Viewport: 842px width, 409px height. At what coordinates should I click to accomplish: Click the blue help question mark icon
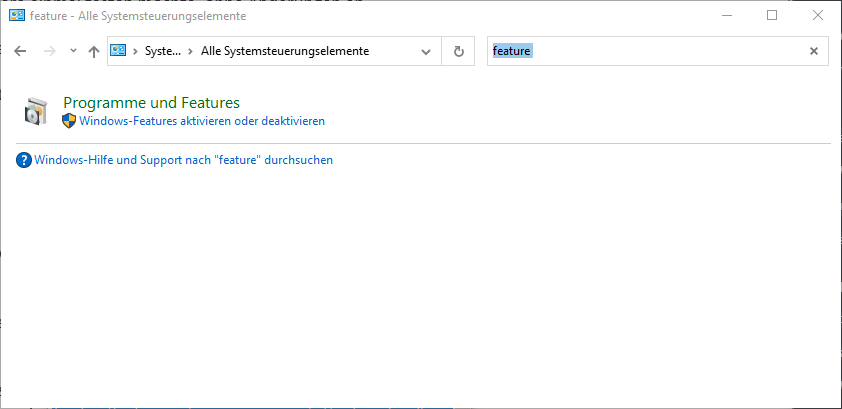click(x=24, y=160)
